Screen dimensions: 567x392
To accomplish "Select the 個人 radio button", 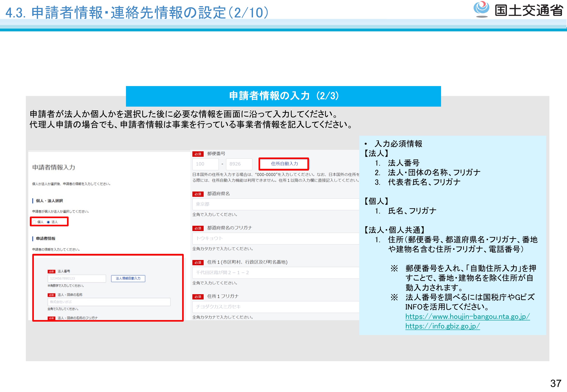I will (x=34, y=222).
